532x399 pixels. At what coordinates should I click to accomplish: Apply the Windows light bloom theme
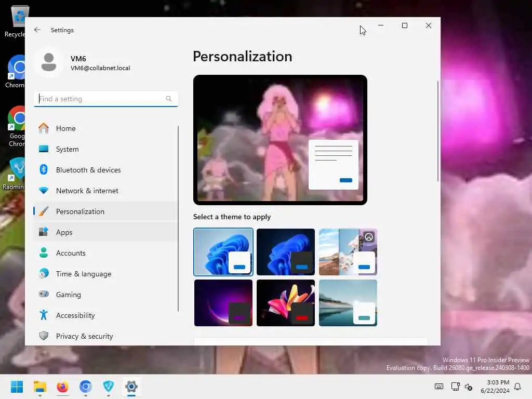[x=223, y=252]
